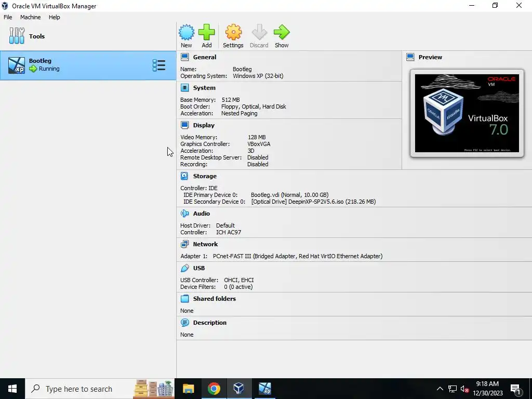Click the New virtual machine icon

coord(187,32)
